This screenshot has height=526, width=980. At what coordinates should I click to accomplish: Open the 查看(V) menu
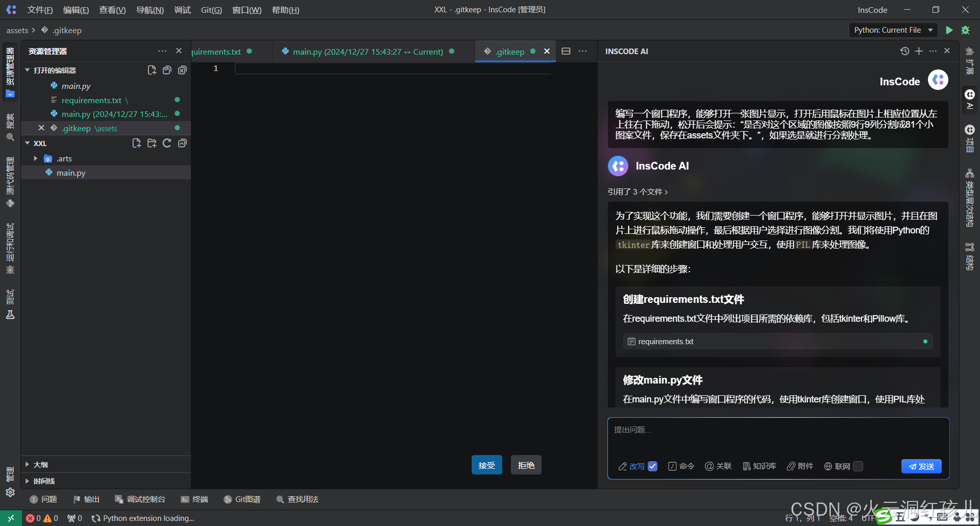[112, 10]
